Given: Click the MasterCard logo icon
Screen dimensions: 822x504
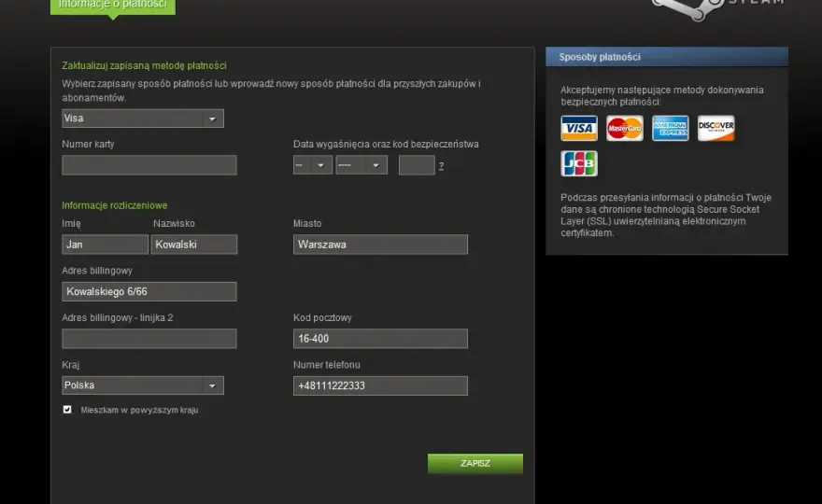Looking at the screenshot, I should [x=624, y=129].
